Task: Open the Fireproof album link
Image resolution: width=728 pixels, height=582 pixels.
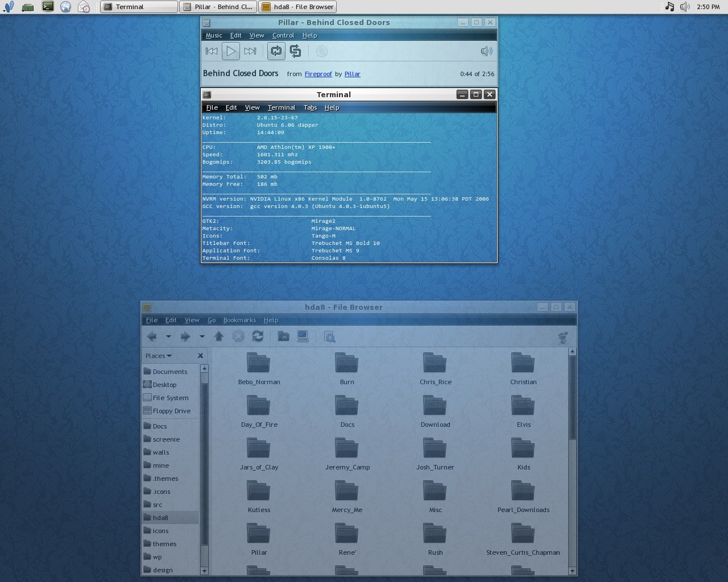Action: (318, 74)
